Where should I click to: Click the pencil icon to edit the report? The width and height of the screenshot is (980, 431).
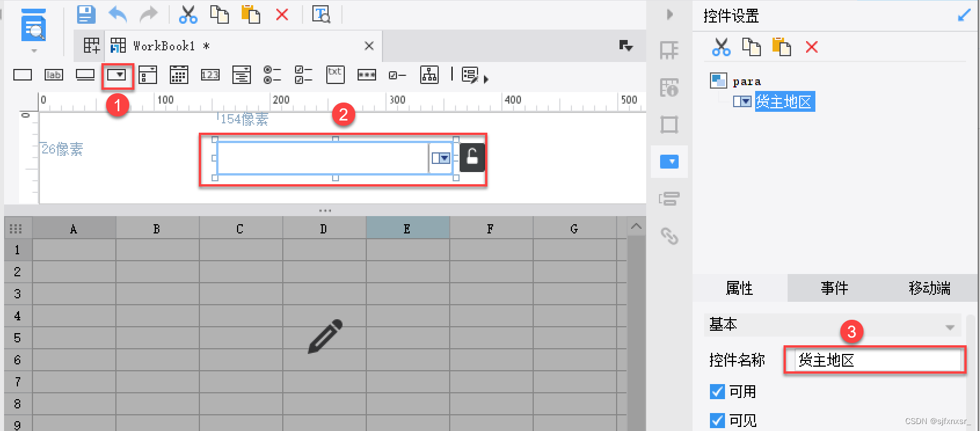click(325, 336)
